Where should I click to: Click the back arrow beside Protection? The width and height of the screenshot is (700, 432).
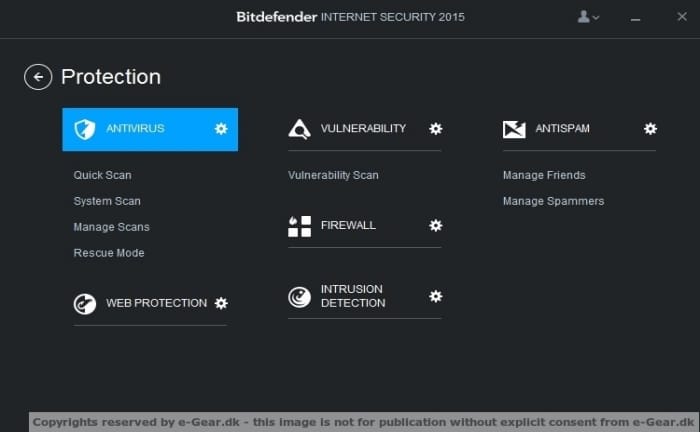(x=38, y=77)
